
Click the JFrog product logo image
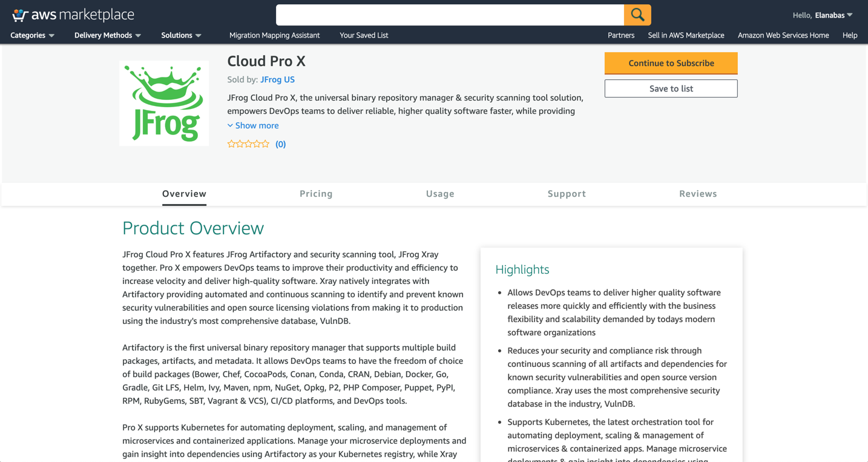pyautogui.click(x=163, y=103)
